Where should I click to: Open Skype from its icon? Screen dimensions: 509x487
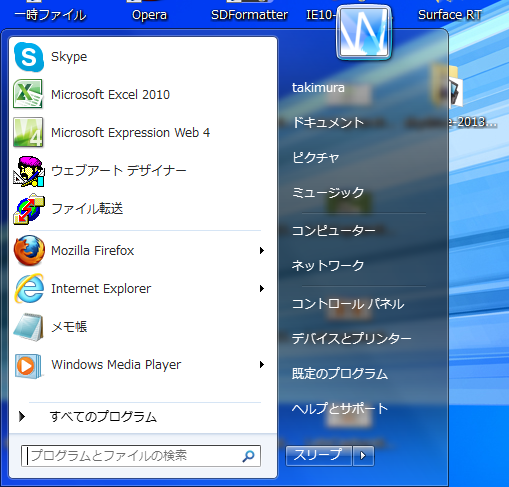[29, 57]
